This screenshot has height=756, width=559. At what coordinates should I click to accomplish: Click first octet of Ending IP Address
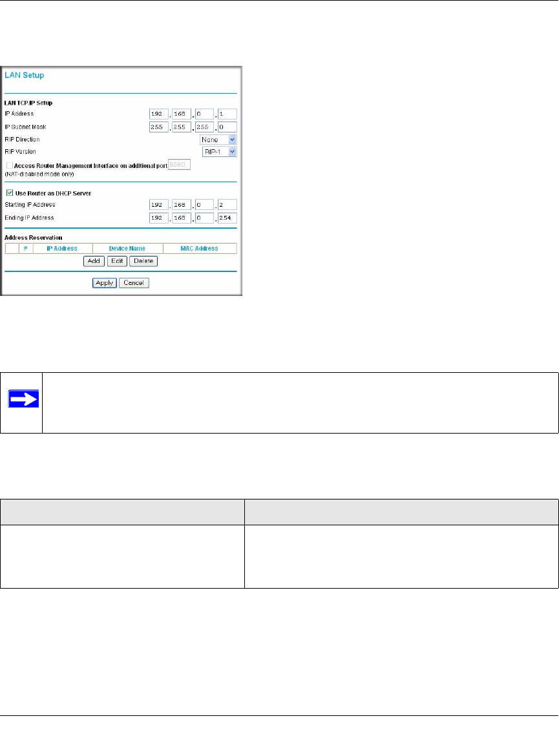tap(159, 218)
